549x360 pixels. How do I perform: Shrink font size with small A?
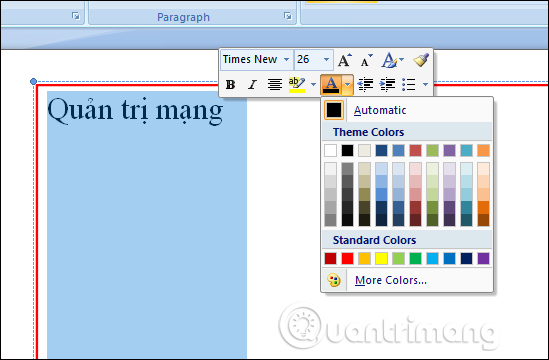(x=367, y=60)
